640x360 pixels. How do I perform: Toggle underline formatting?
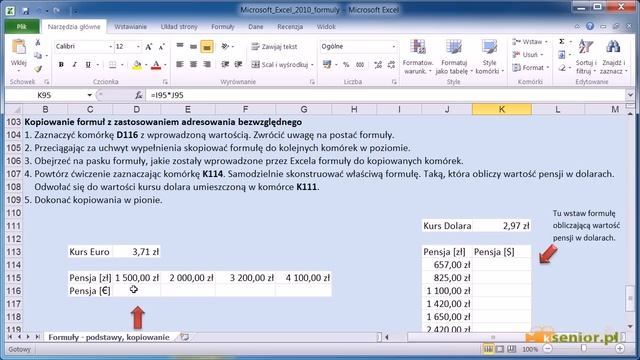pos(88,64)
